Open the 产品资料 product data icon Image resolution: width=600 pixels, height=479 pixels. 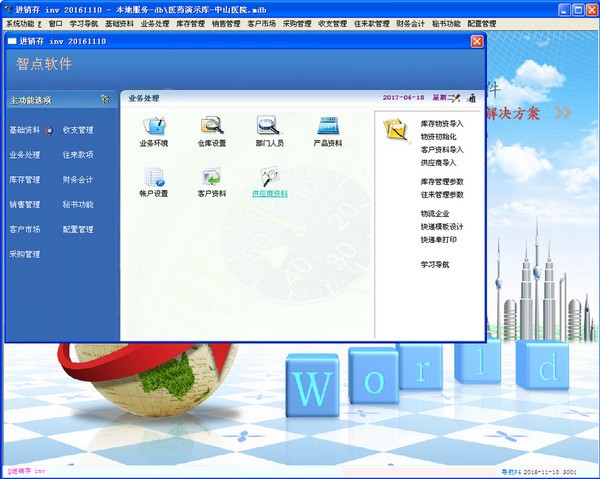(x=328, y=127)
